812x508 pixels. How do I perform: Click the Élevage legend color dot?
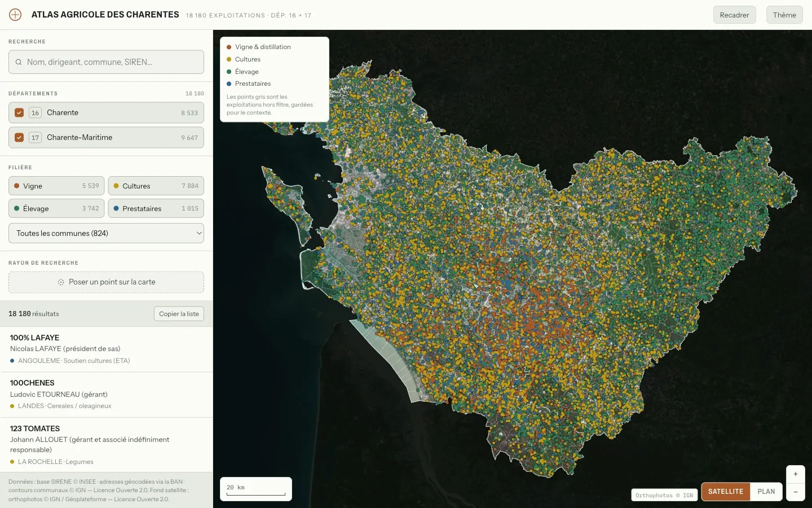click(x=229, y=72)
